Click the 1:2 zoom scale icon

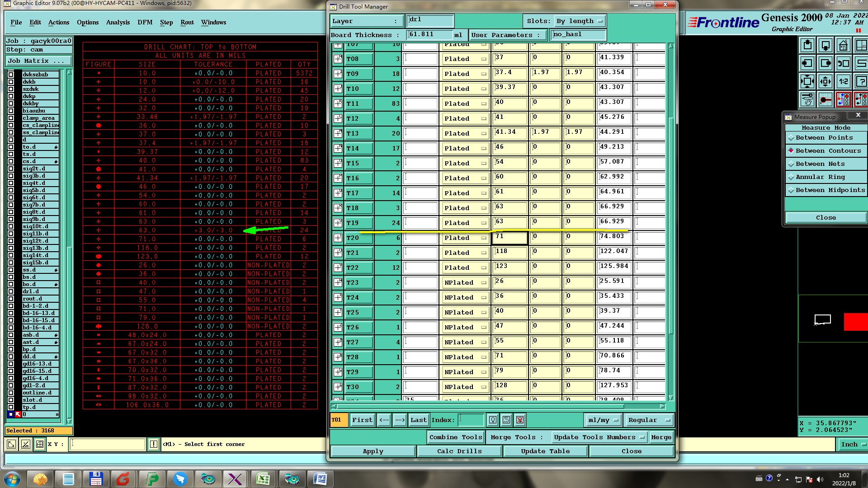click(x=843, y=81)
